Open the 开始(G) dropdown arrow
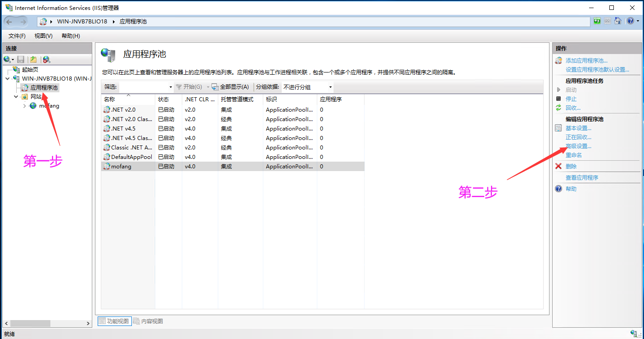 point(208,87)
